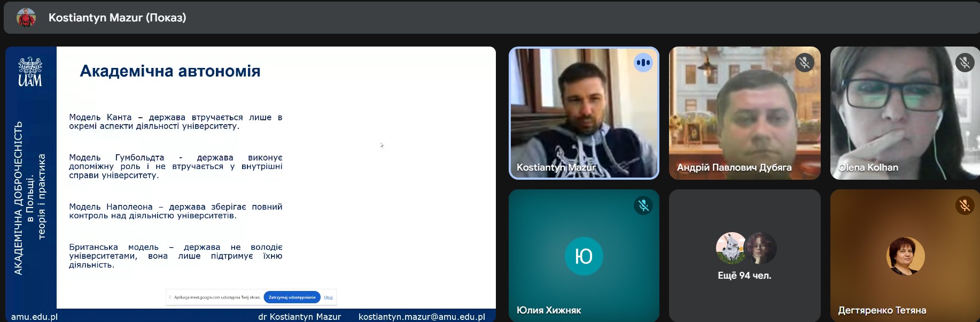
Task: Expand the 'Ещё 94 чел.' participants tile
Action: coord(744,256)
